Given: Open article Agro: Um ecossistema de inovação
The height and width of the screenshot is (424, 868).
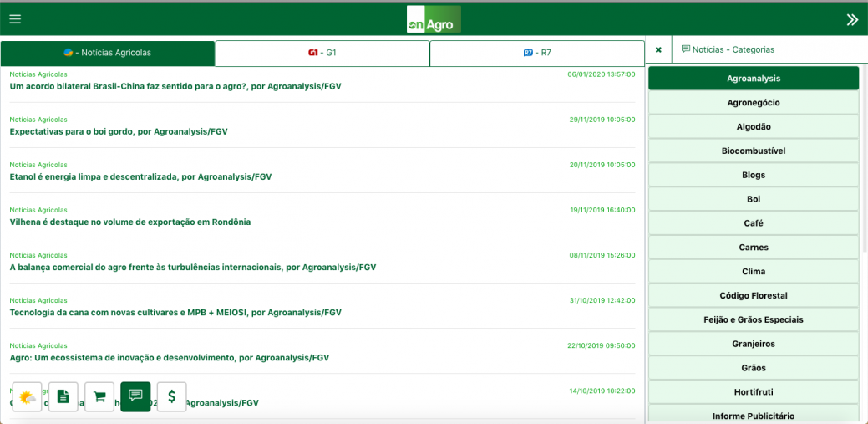Looking at the screenshot, I should (170, 358).
